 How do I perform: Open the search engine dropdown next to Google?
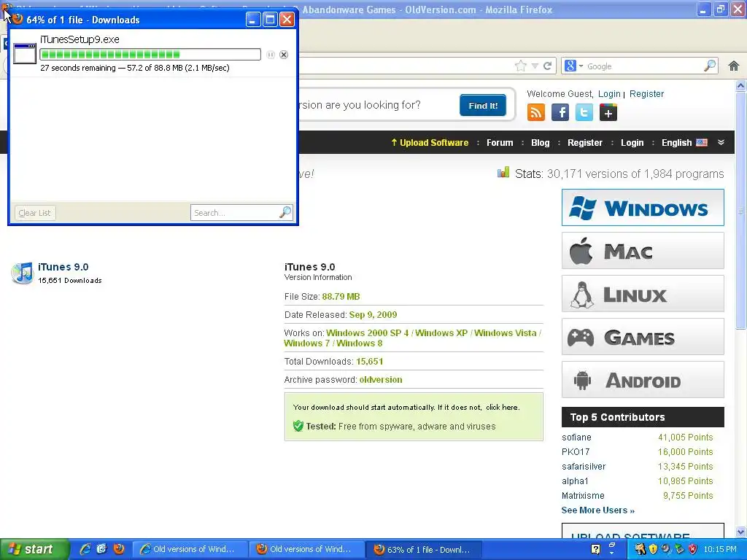[581, 66]
